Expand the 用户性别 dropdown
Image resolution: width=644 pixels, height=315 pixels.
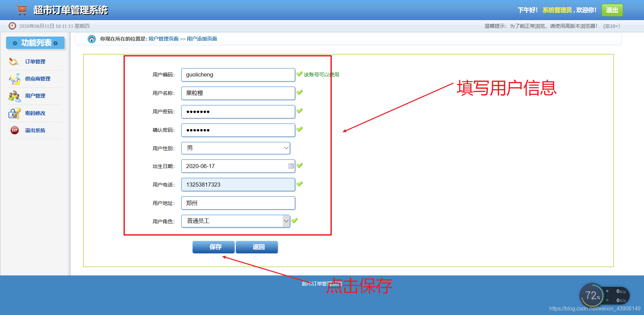pyautogui.click(x=236, y=148)
